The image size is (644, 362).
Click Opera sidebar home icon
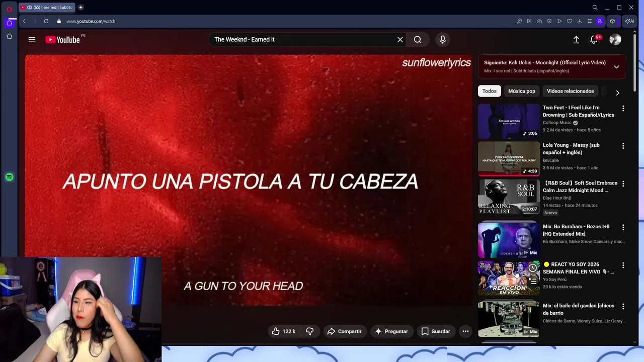pyautogui.click(x=9, y=23)
